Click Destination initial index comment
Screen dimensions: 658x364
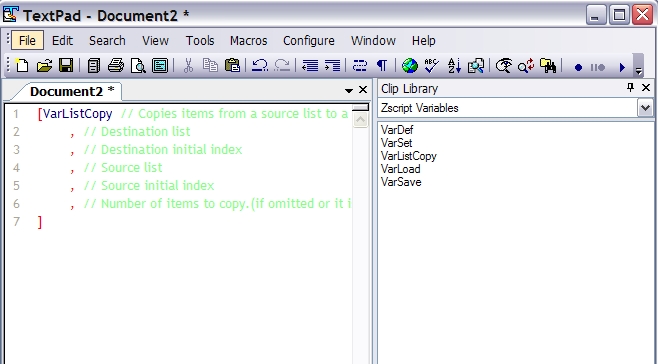[163, 150]
